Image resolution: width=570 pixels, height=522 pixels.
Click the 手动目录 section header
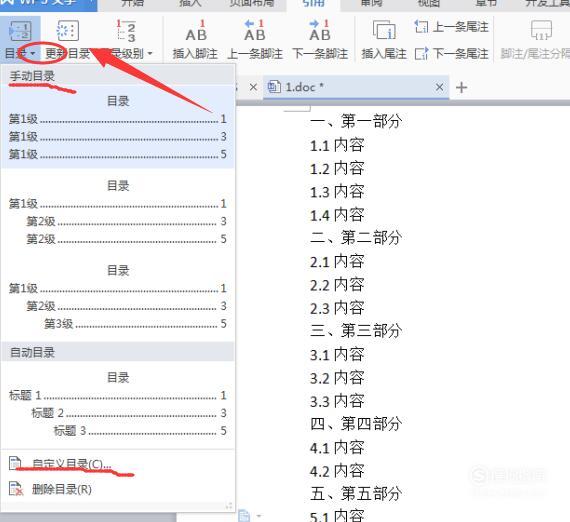click(x=118, y=76)
